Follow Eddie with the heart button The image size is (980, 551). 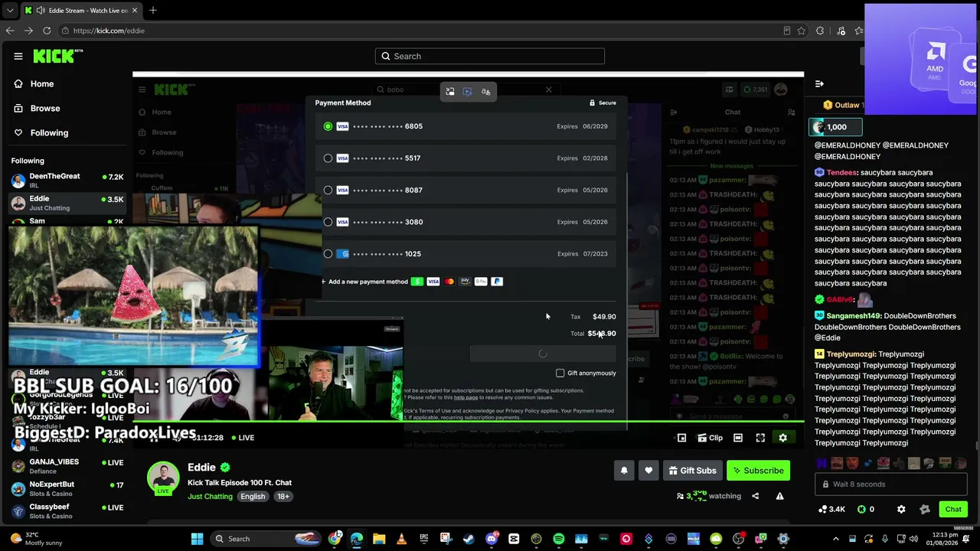648,471
